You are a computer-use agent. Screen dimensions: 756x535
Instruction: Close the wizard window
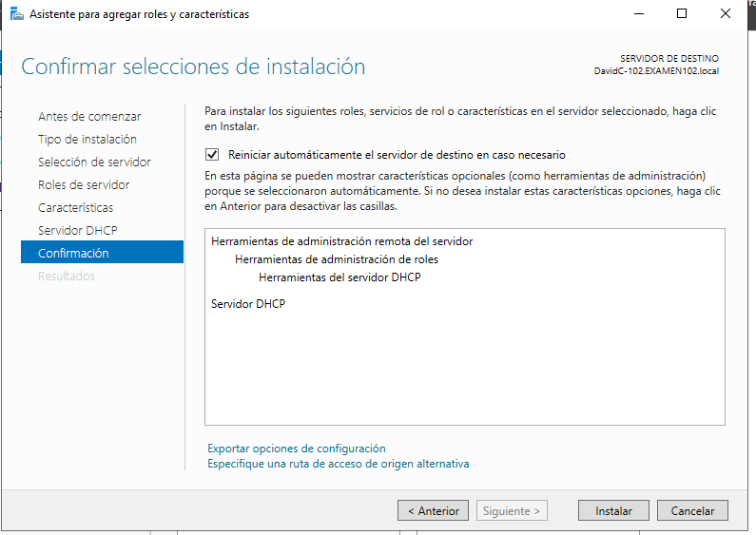pyautogui.click(x=726, y=14)
